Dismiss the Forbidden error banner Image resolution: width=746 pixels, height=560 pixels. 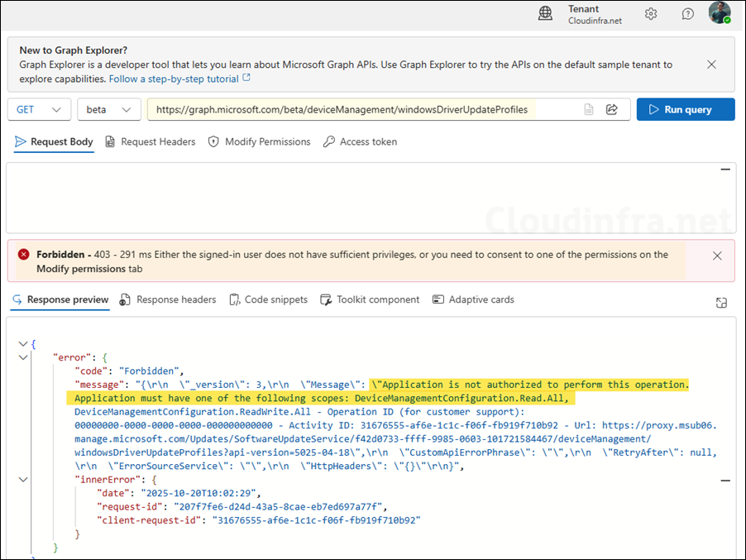pyautogui.click(x=717, y=256)
